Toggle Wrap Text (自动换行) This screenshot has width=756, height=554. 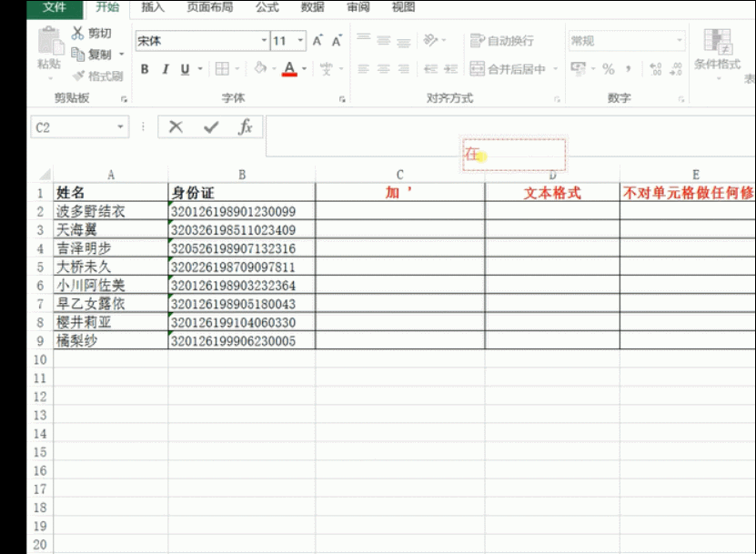click(502, 41)
